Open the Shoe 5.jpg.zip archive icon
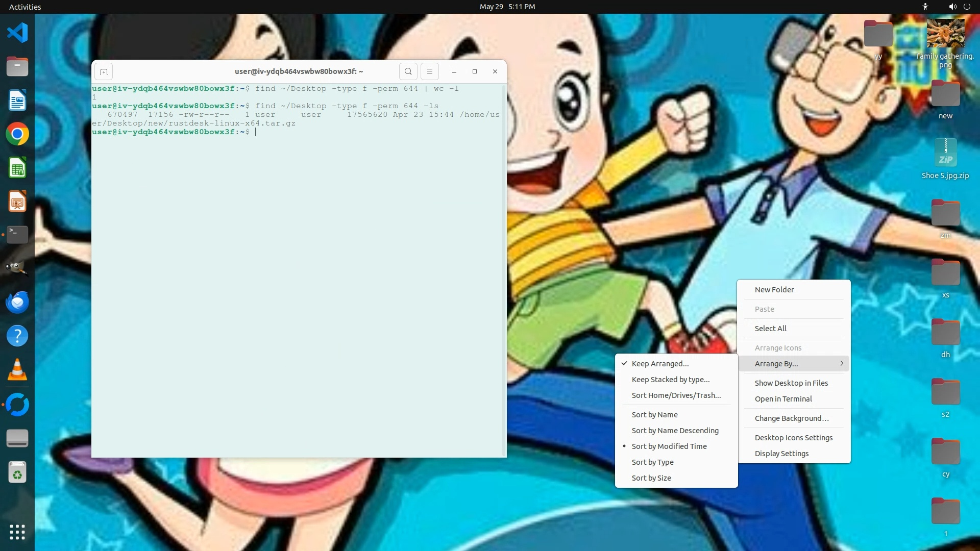The image size is (980, 551). pyautogui.click(x=945, y=153)
